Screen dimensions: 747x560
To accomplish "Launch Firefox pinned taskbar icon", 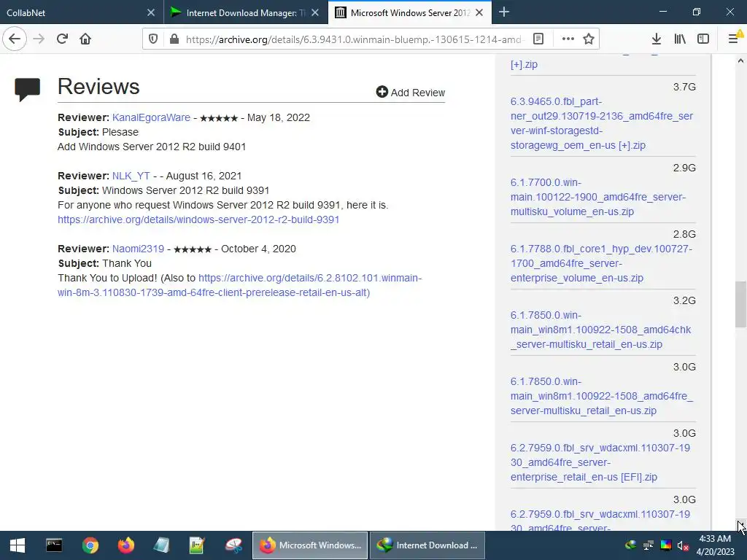I will tap(125, 545).
